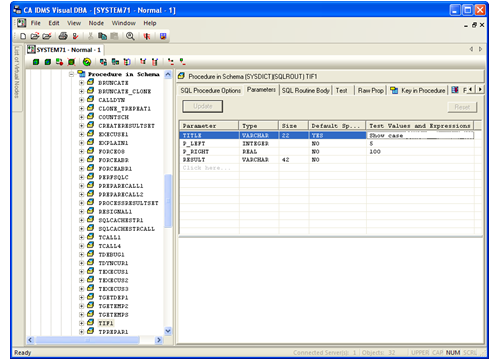Switch to the Raw Prop tab
Screen dimensions: 489x360
point(371,90)
